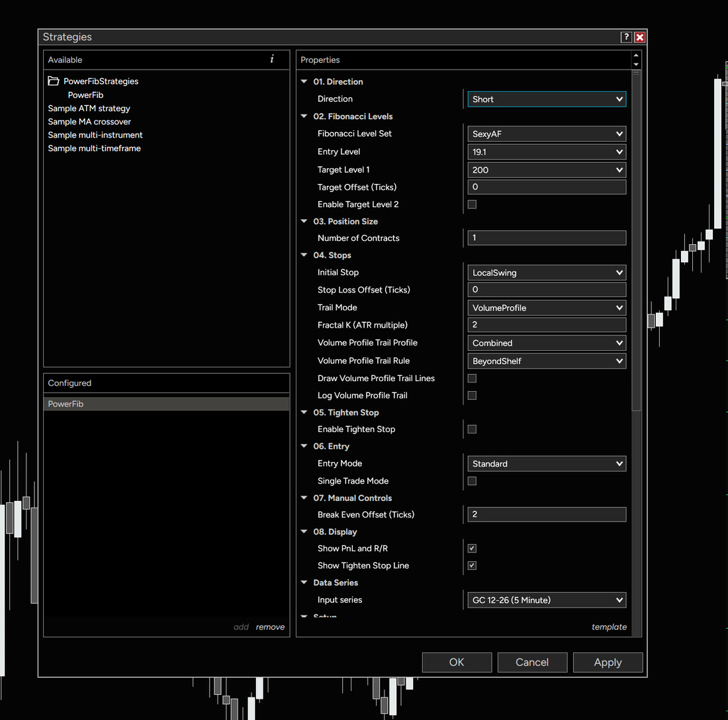Click the remove link under Configured
Viewport: 728px width, 720px height.
(270, 627)
